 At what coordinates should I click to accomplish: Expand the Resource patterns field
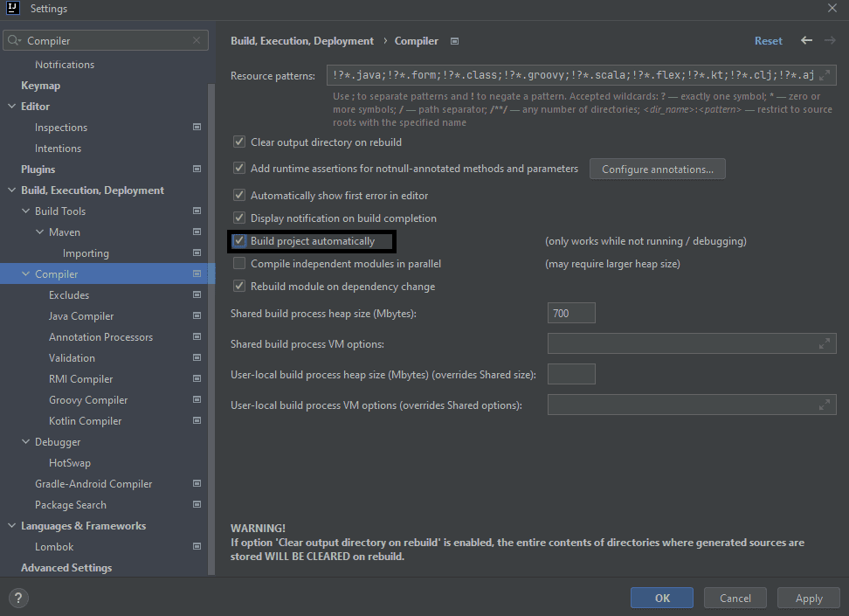click(x=824, y=75)
